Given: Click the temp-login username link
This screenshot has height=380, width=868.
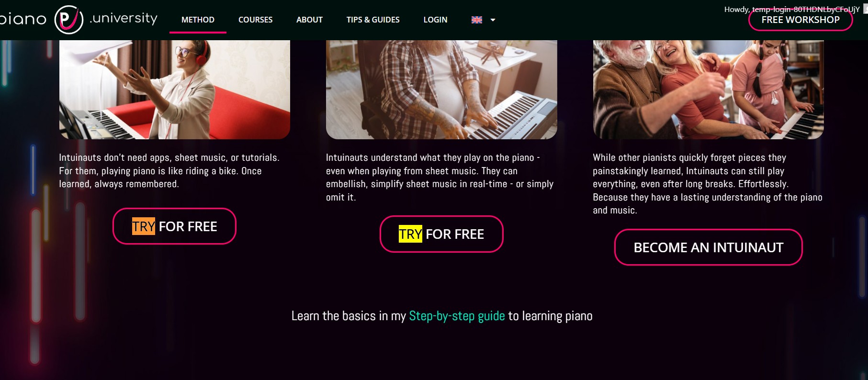Looking at the screenshot, I should click(x=806, y=9).
